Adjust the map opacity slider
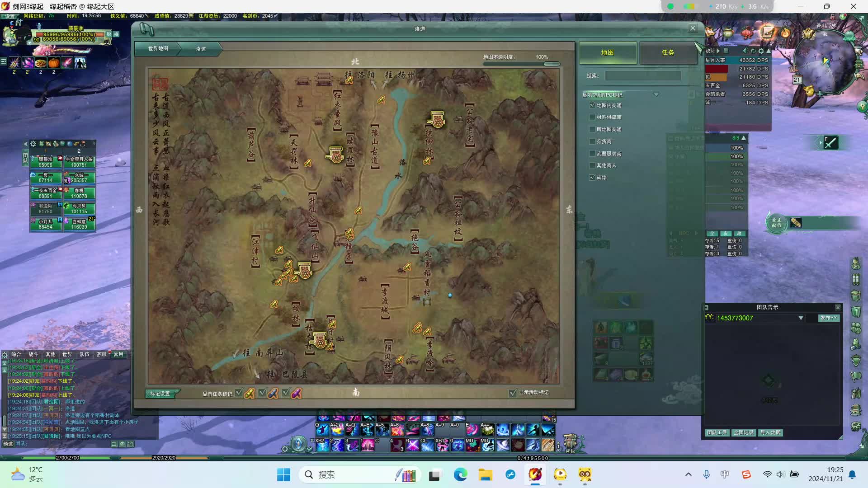Viewport: 868px width, 488px height. click(x=552, y=64)
